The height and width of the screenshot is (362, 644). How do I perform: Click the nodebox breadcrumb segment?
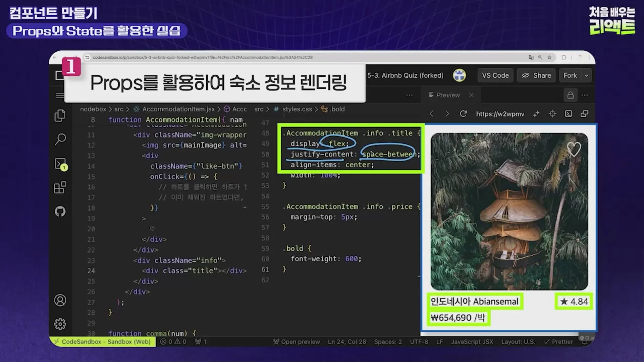click(93, 109)
